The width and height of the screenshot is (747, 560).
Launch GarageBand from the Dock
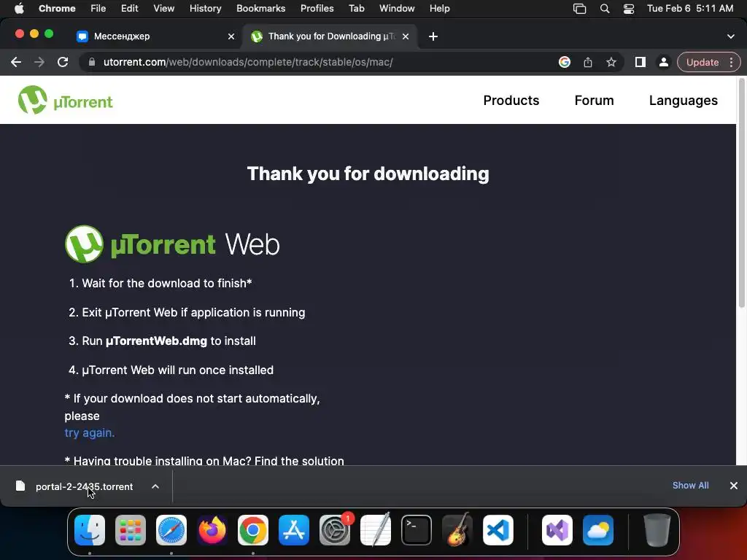click(457, 530)
